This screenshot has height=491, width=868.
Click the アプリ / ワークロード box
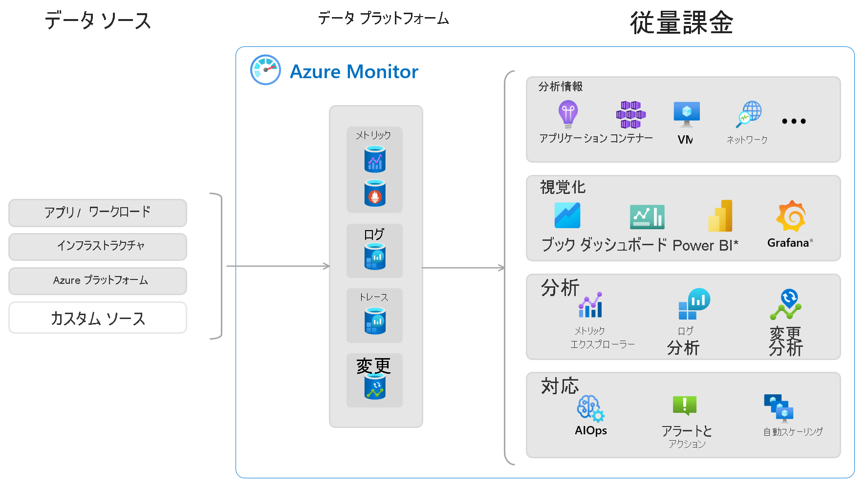click(98, 213)
